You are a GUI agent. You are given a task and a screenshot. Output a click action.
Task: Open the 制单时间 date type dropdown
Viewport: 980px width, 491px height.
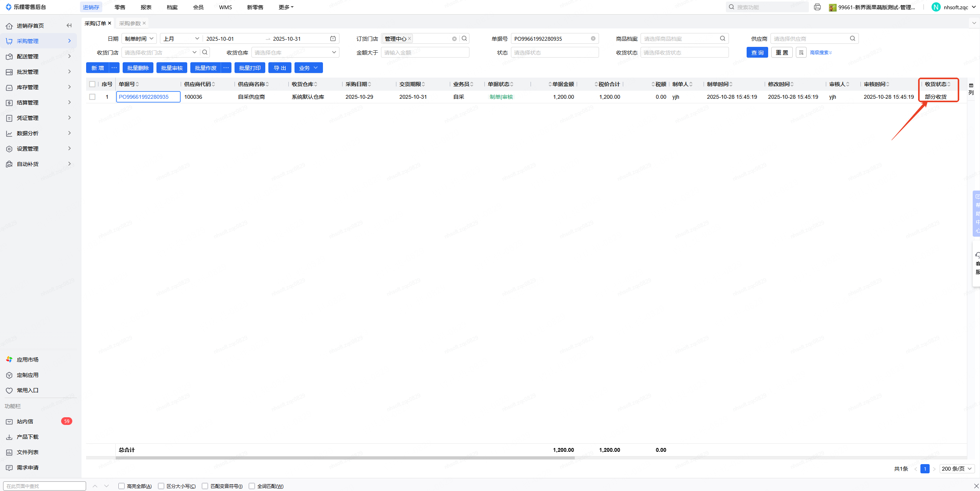coord(139,39)
